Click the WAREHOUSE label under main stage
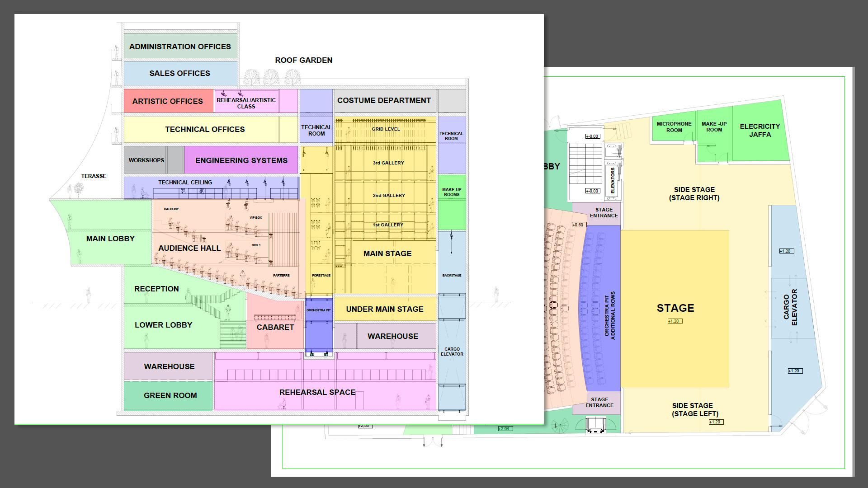 [393, 336]
